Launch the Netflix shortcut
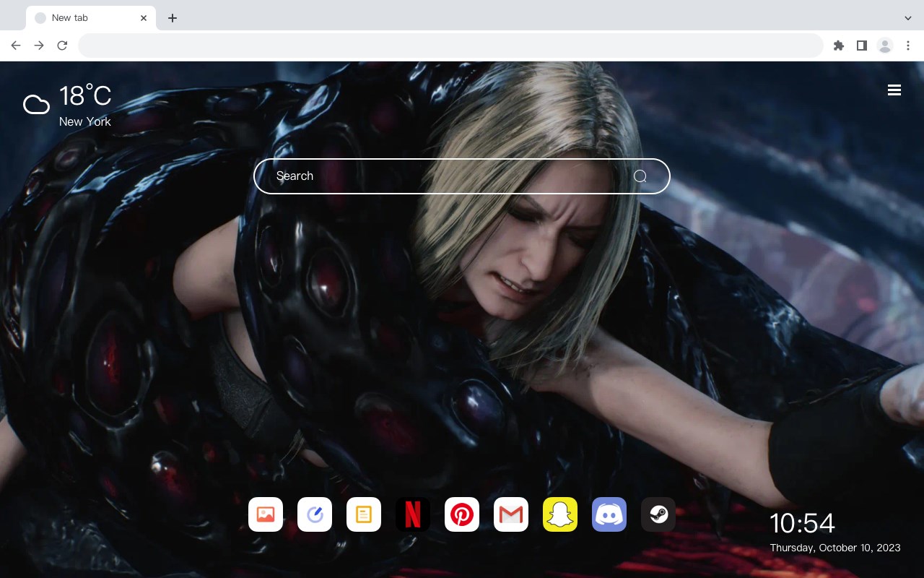 [413, 514]
